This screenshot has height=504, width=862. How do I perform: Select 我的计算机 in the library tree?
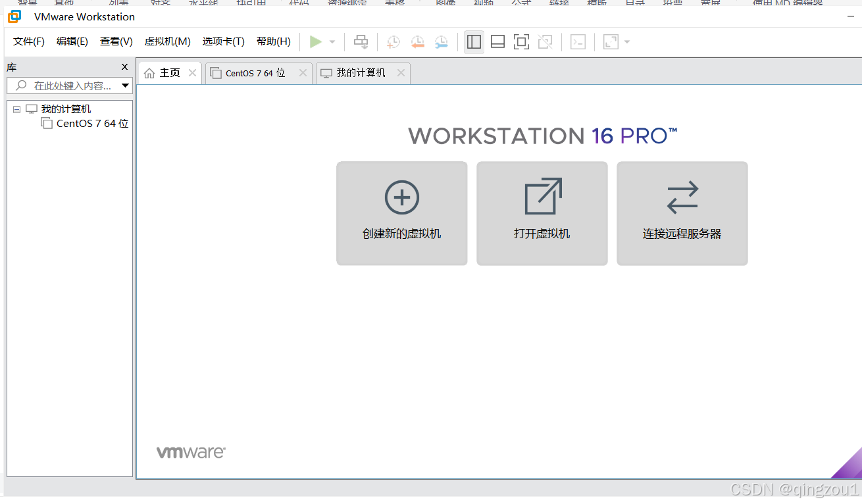pyautogui.click(x=66, y=109)
